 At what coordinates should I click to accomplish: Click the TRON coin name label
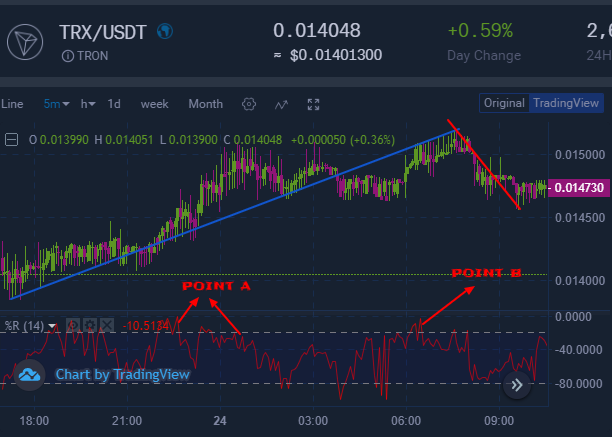pyautogui.click(x=93, y=56)
